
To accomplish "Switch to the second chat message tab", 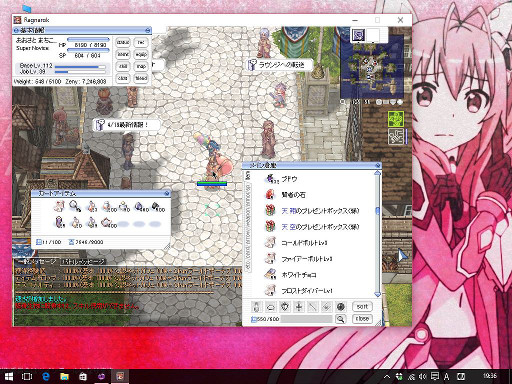I will click(x=84, y=262).
